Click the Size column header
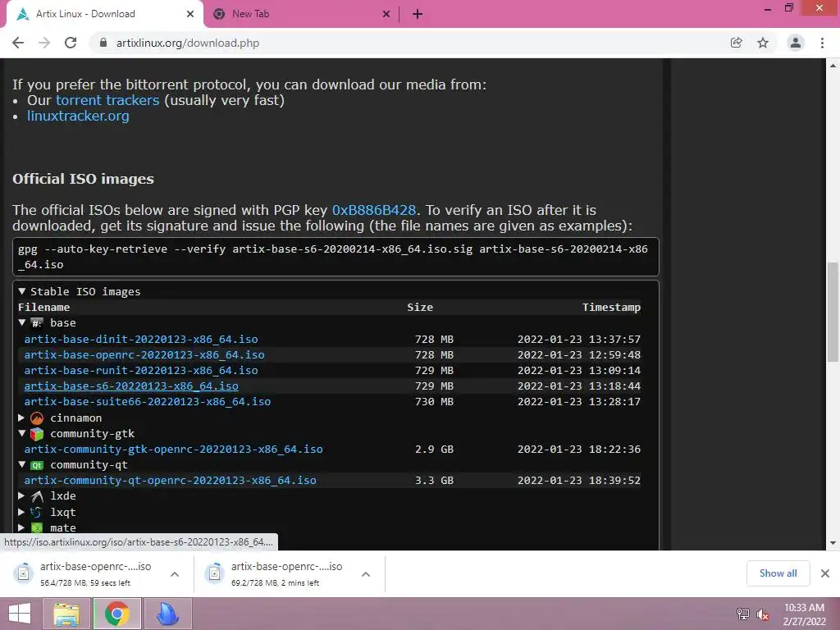The width and height of the screenshot is (840, 630). 420,307
